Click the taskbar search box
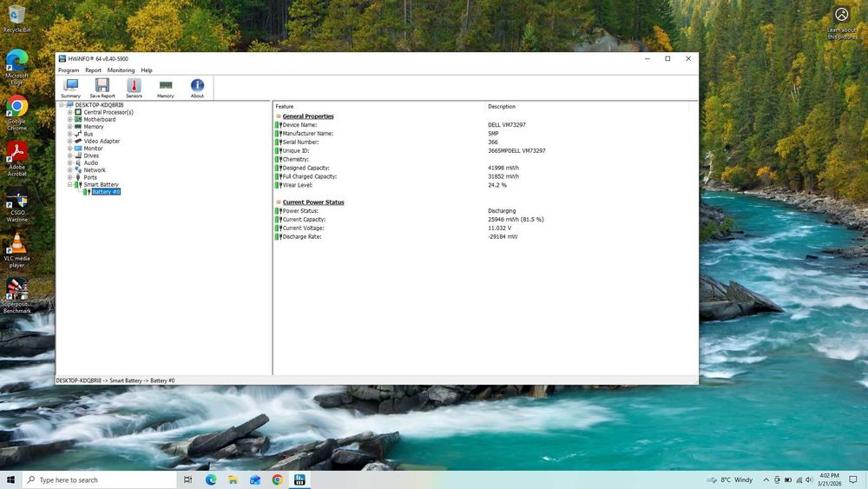 tap(100, 479)
